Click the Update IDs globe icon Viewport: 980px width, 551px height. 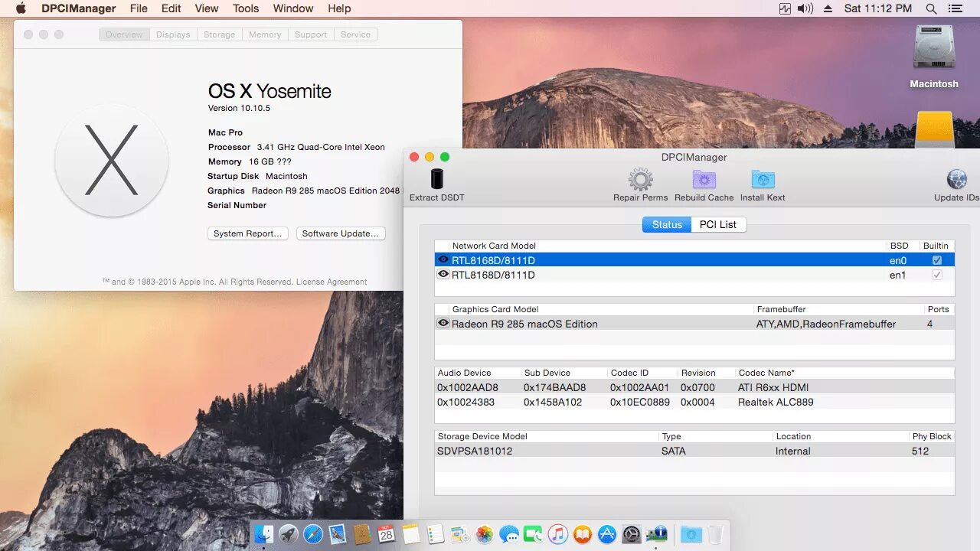point(957,180)
